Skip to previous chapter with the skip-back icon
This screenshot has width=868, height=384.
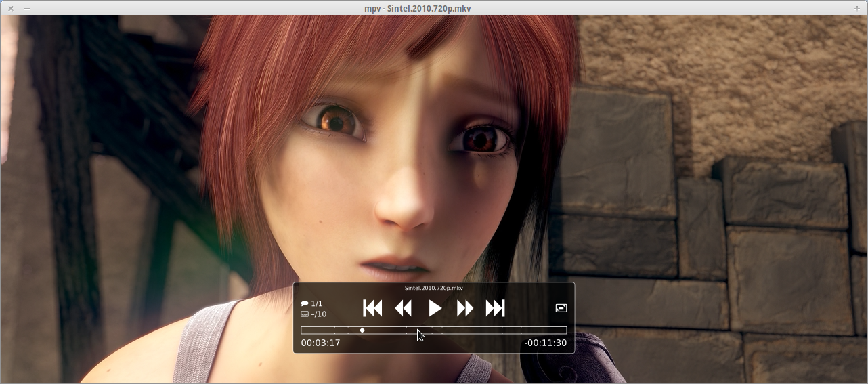pyautogui.click(x=372, y=309)
